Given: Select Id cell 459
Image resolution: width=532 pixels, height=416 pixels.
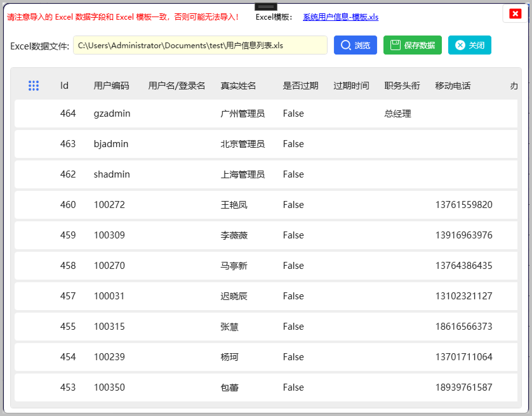Looking at the screenshot, I should point(68,235).
